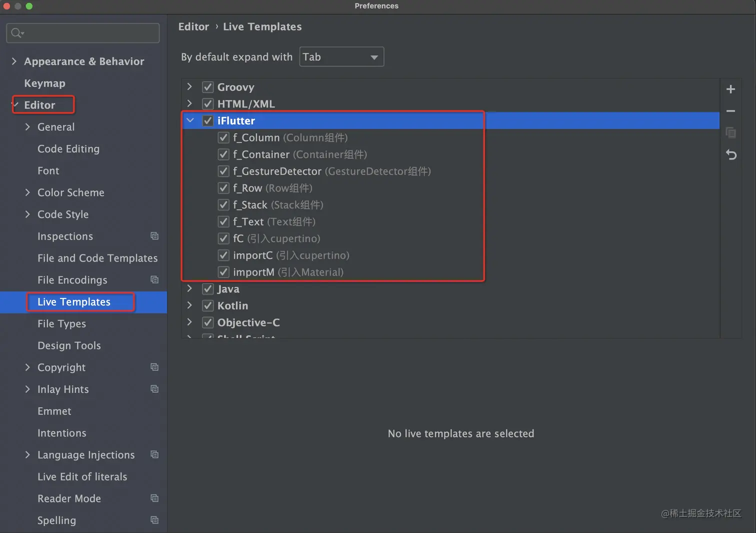Expand the Java template group
Screen dimensions: 756x533
[x=189, y=288]
